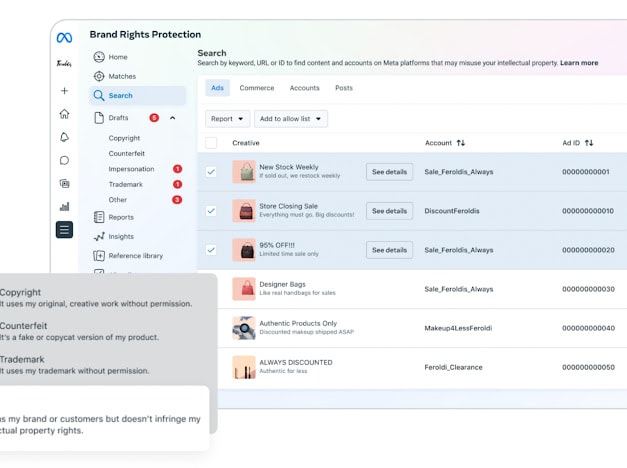
Task: Open Insights in sidebar
Action: click(121, 236)
